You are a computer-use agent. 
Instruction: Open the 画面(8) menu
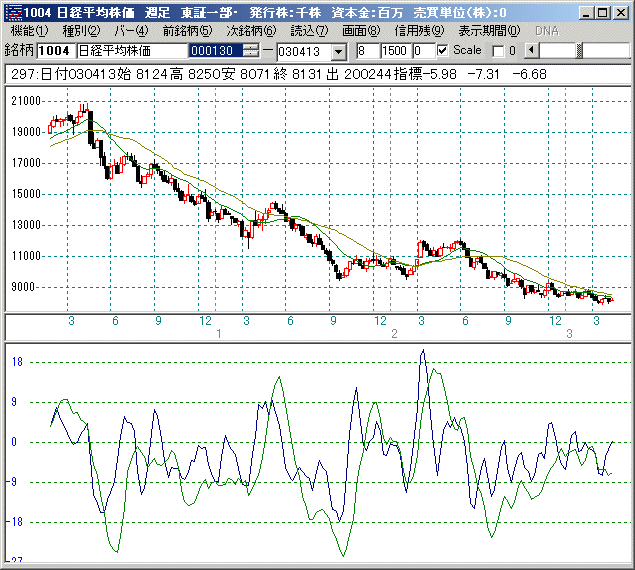[360, 31]
